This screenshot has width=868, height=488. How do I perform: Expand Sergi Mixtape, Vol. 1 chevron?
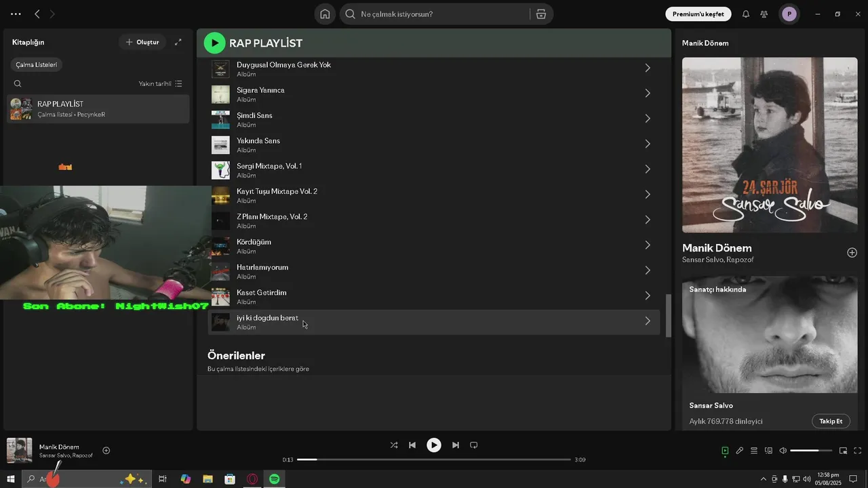pyautogui.click(x=648, y=169)
